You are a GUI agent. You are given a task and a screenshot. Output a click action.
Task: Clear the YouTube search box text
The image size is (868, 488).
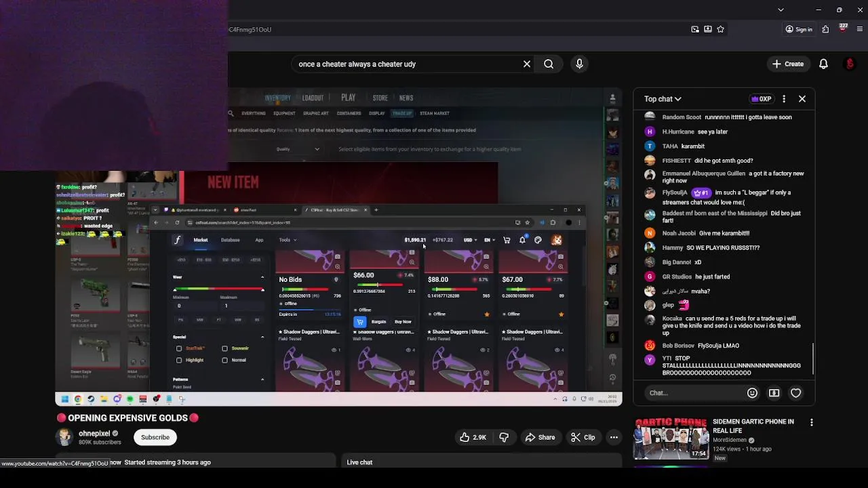click(x=527, y=64)
